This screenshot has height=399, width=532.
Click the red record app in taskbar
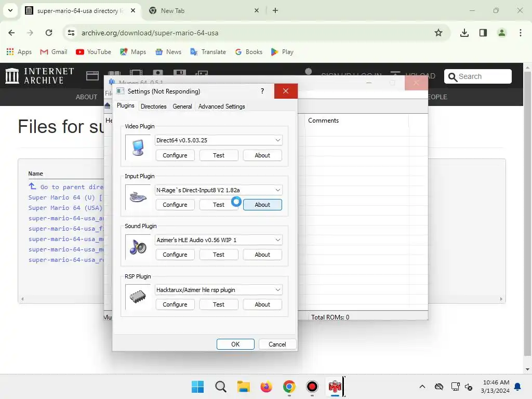point(312,387)
